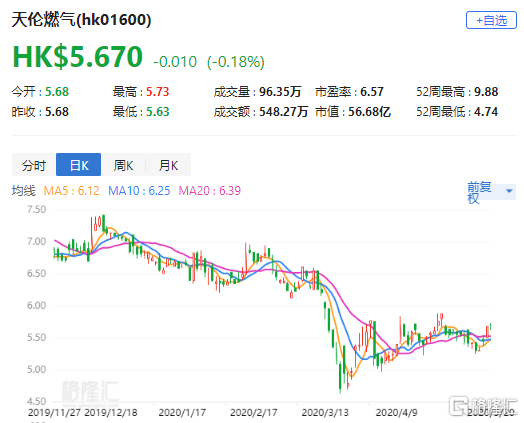The height and width of the screenshot is (423, 524).
Task: Switch to the 分时 intraday tab
Action: [34, 165]
